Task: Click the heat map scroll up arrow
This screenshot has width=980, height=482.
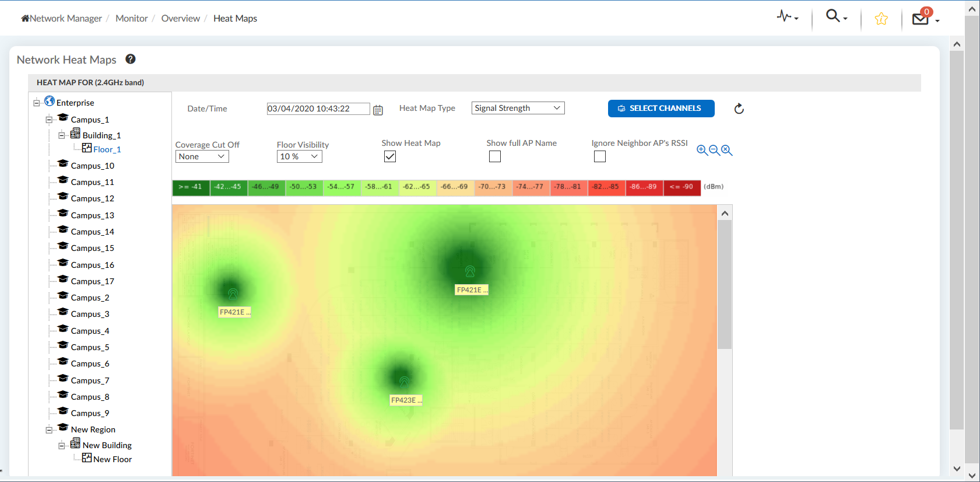Action: (725, 213)
